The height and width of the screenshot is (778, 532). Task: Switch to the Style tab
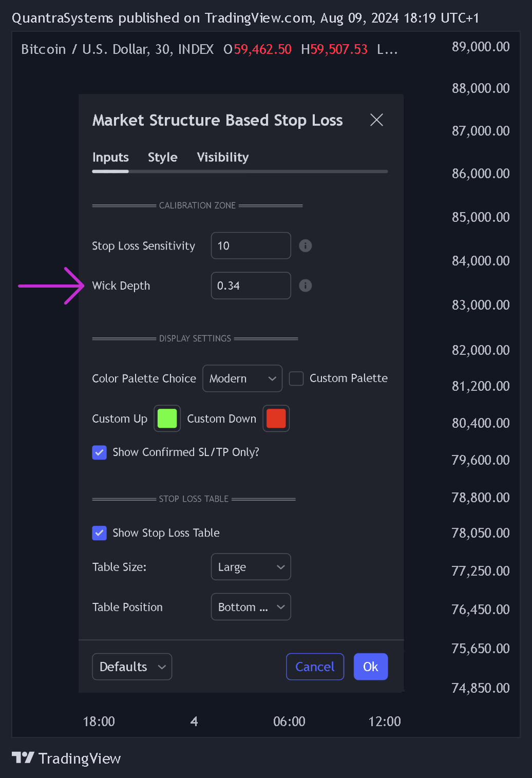point(163,157)
